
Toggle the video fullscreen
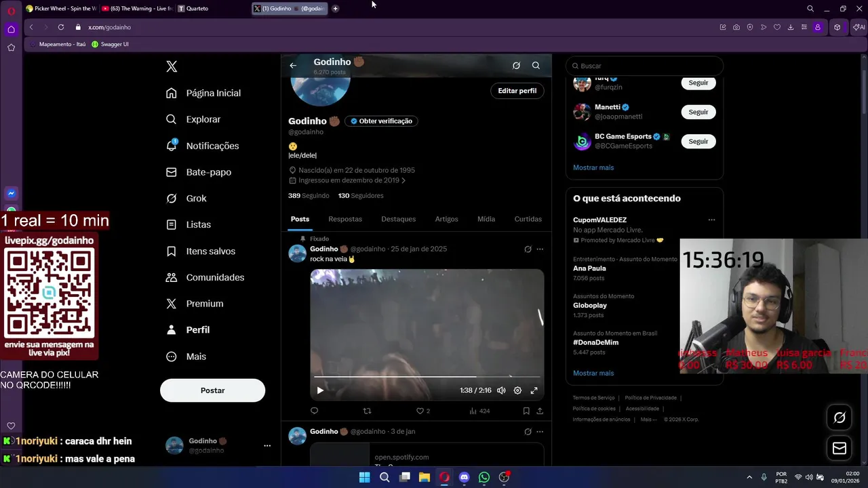(534, 390)
